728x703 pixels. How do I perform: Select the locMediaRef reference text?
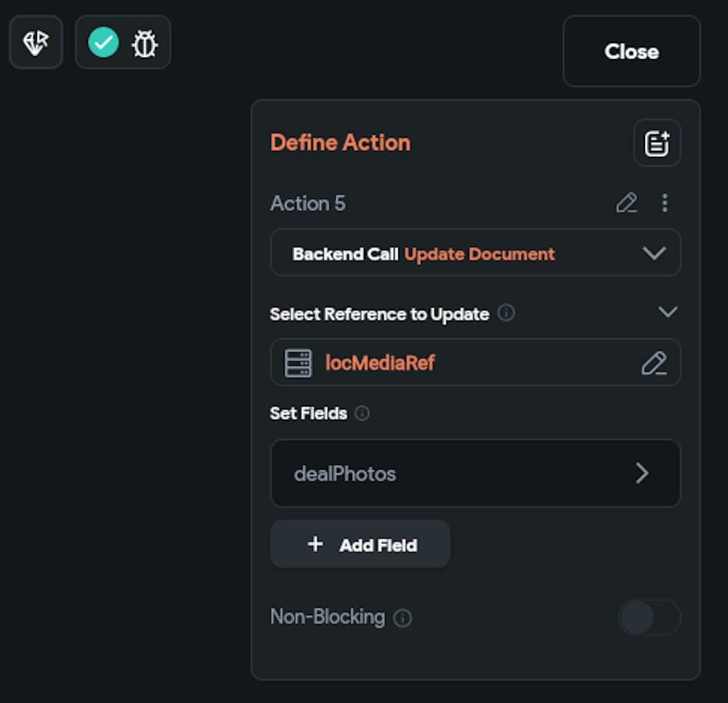[x=379, y=363]
